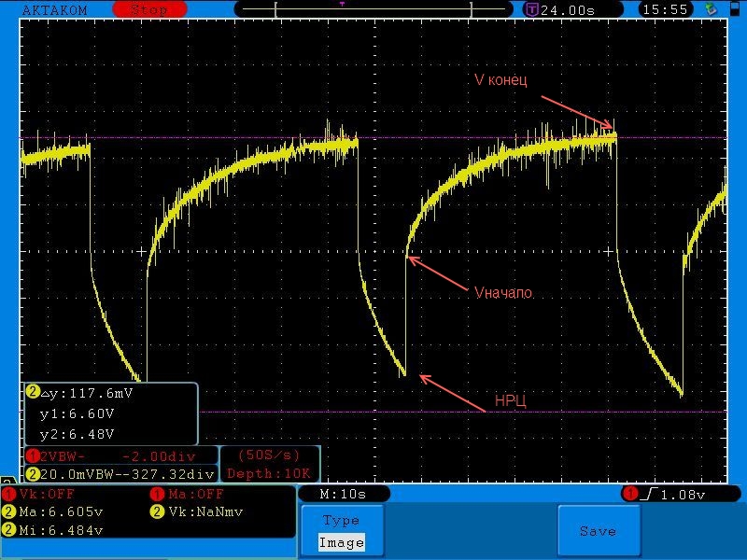Click the red Stop acquisition indicator
The width and height of the screenshot is (747, 560).
tap(148, 9)
